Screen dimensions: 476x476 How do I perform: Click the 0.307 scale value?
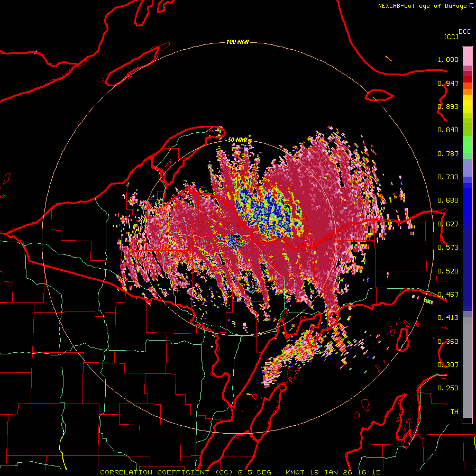(x=448, y=365)
